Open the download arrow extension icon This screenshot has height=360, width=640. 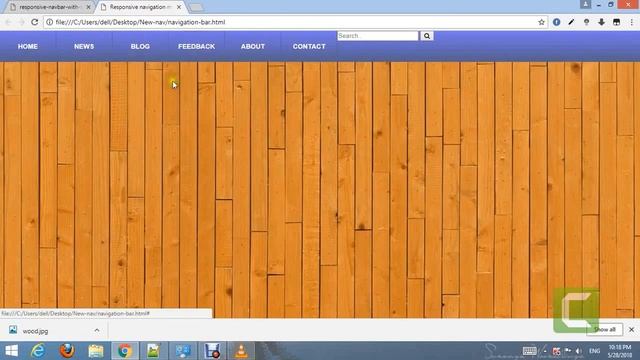click(602, 22)
